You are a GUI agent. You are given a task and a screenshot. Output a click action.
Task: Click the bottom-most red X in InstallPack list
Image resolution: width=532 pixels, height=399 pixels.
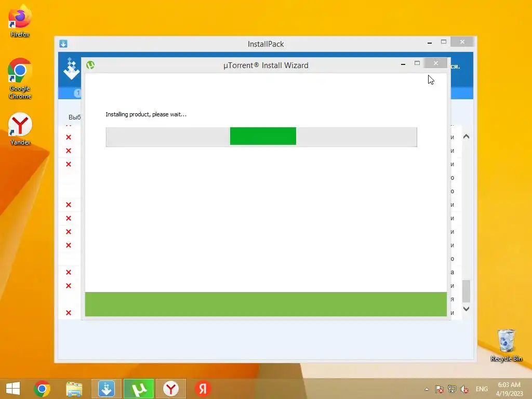[69, 313]
